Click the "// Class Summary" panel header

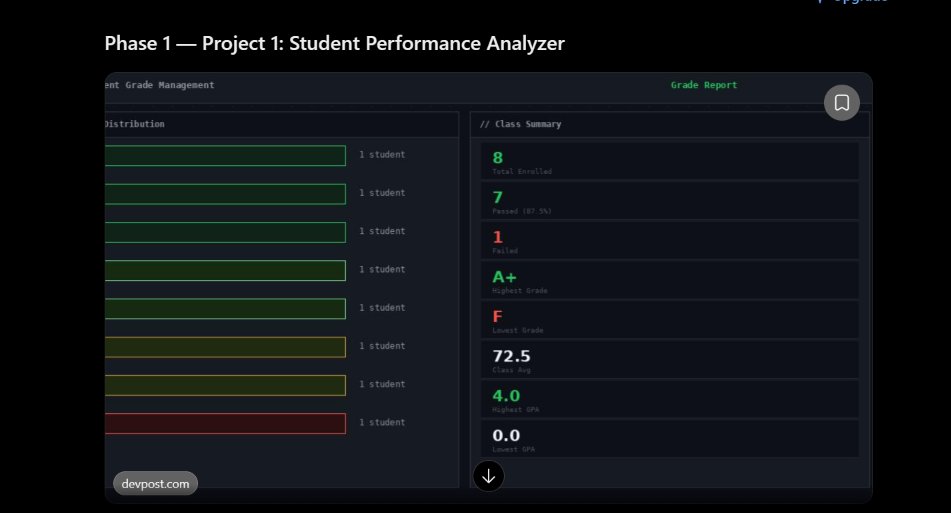[520, 124]
